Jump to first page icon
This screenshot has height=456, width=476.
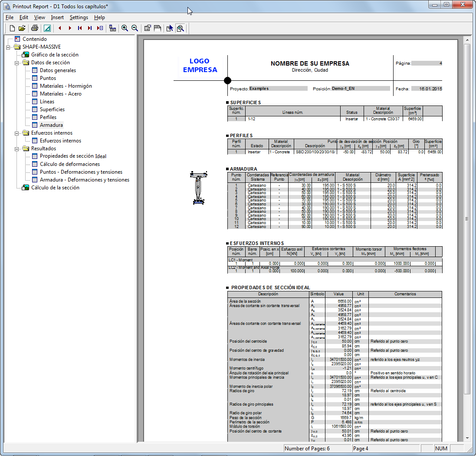coord(80,28)
